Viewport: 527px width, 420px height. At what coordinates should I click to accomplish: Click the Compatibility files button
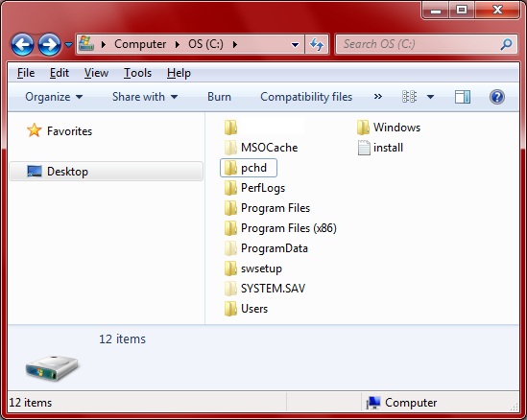point(306,97)
